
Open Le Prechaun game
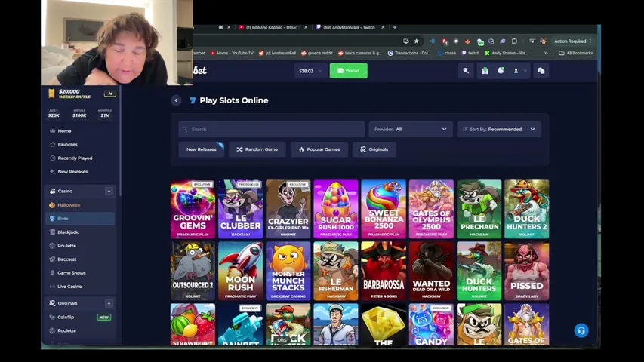479,209
